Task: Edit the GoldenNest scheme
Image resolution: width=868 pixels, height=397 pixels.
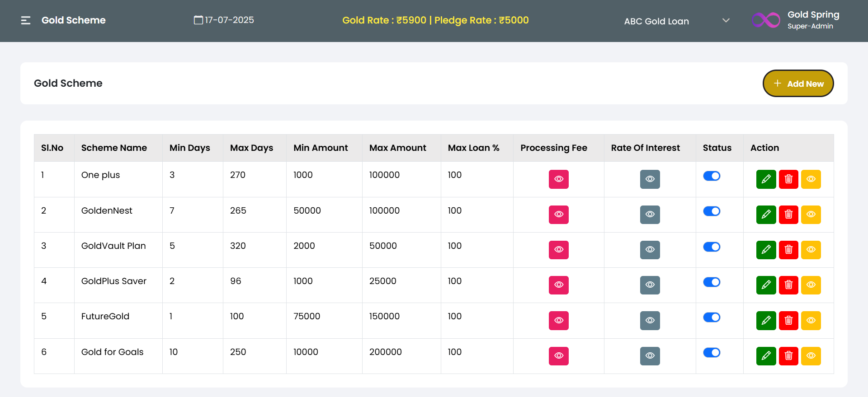Action: [x=766, y=215]
